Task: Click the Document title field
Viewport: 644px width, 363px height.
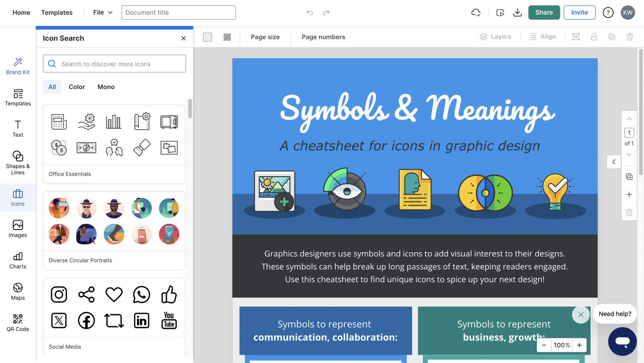Action: (x=179, y=13)
